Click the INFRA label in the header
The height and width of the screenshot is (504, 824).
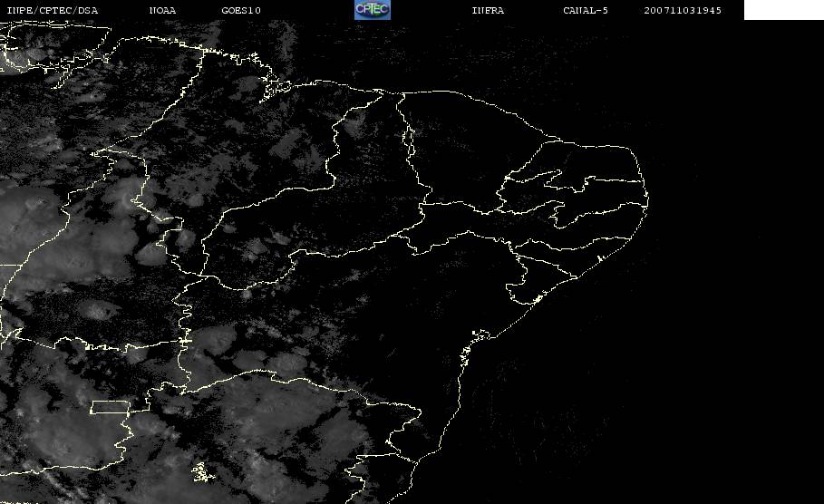pyautogui.click(x=488, y=11)
